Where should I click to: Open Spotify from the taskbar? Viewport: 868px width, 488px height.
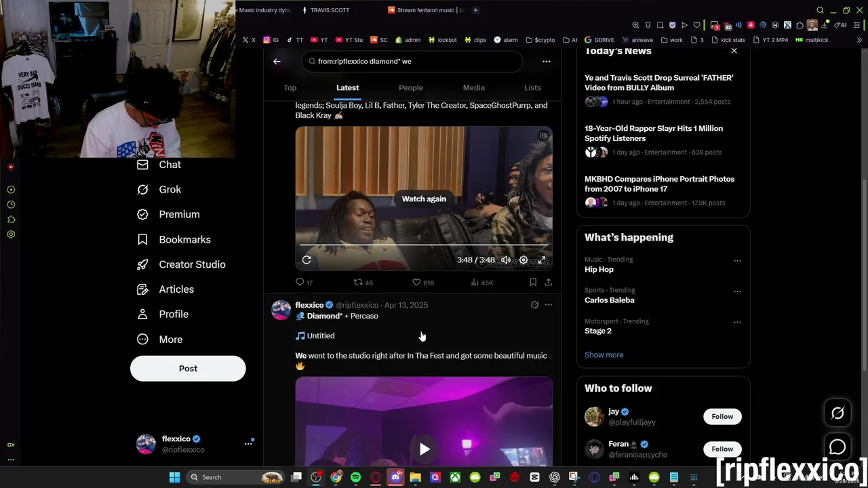coord(356,477)
